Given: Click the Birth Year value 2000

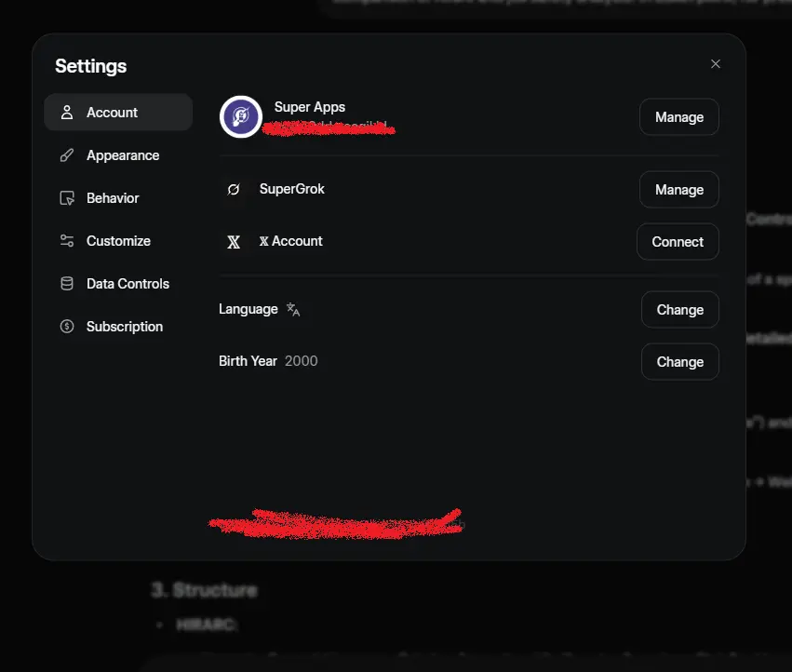Looking at the screenshot, I should coord(301,361).
